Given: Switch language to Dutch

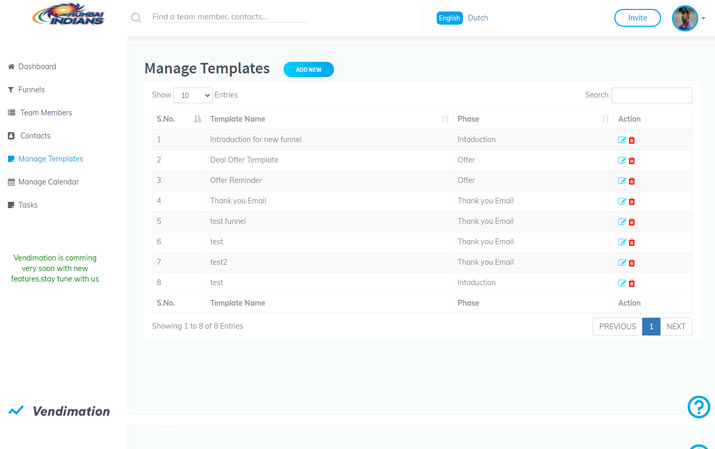Looking at the screenshot, I should (478, 18).
